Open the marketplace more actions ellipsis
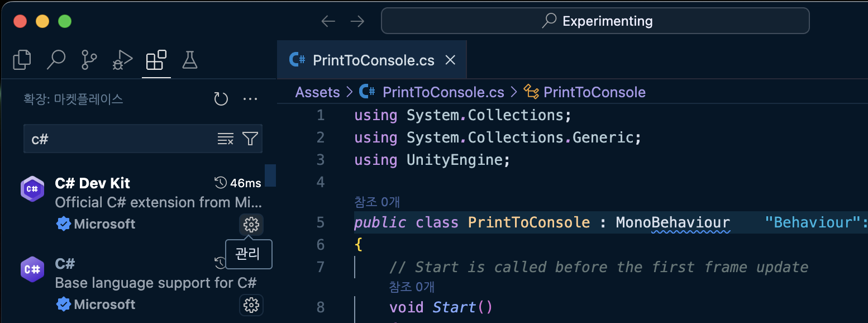The width and height of the screenshot is (868, 323). click(250, 99)
